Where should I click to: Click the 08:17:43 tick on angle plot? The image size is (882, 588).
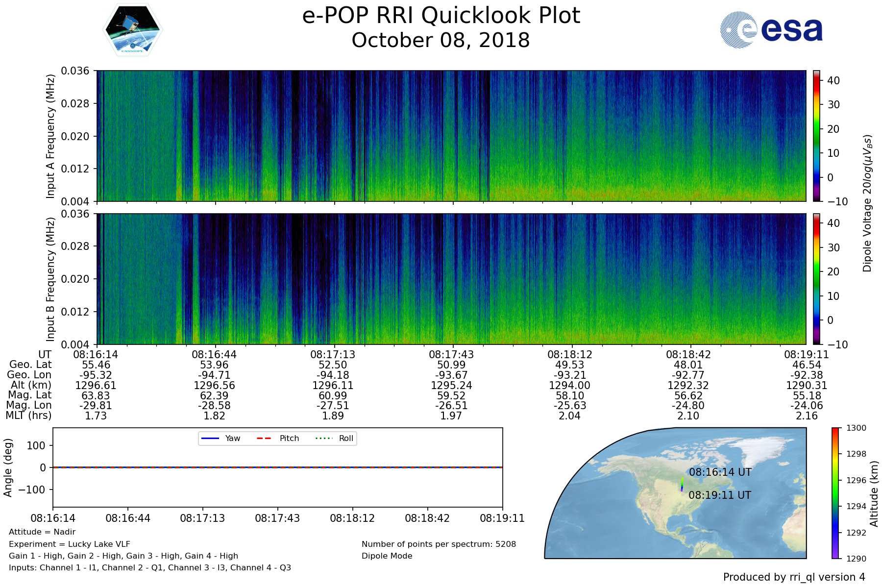[277, 518]
